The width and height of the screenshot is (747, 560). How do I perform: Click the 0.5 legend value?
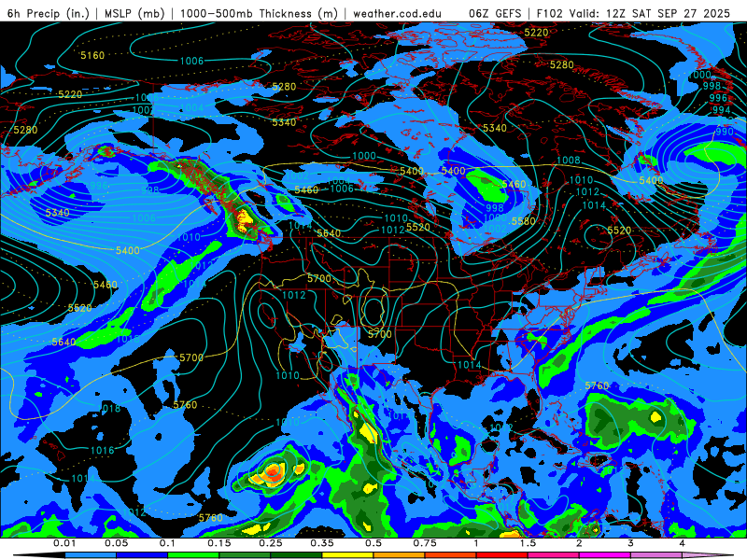tap(373, 543)
